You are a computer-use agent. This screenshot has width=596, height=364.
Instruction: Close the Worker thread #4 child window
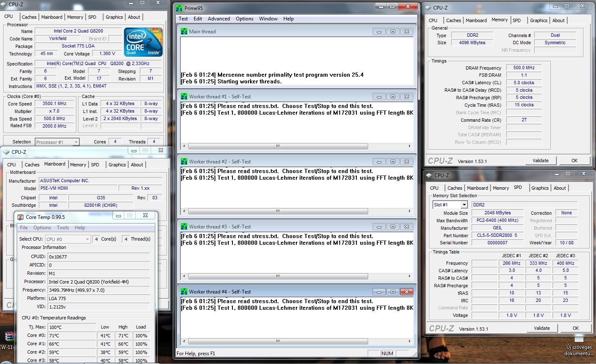(407, 292)
